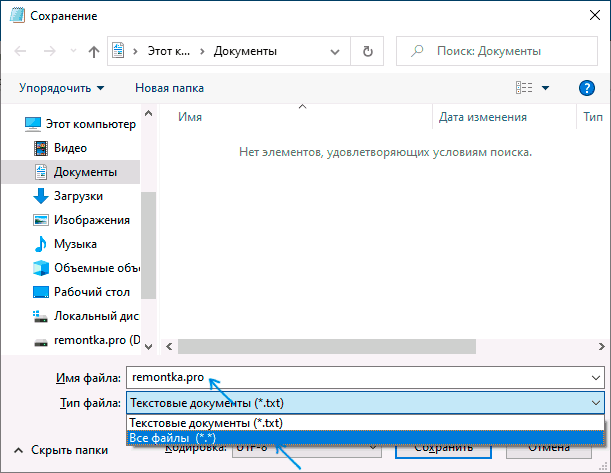Viewport: 611px width, 473px height.
Task: Open help with the blue question icon
Action: pyautogui.click(x=586, y=88)
